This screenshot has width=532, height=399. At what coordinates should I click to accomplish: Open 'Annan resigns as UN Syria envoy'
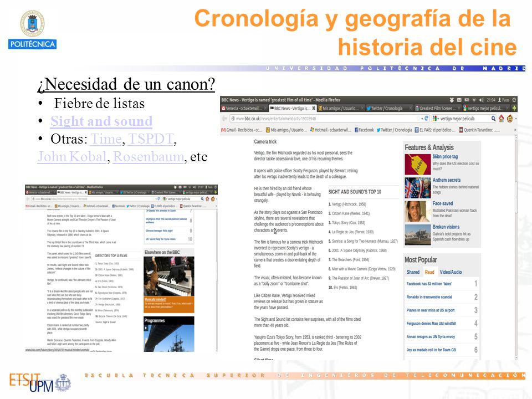coord(431,336)
